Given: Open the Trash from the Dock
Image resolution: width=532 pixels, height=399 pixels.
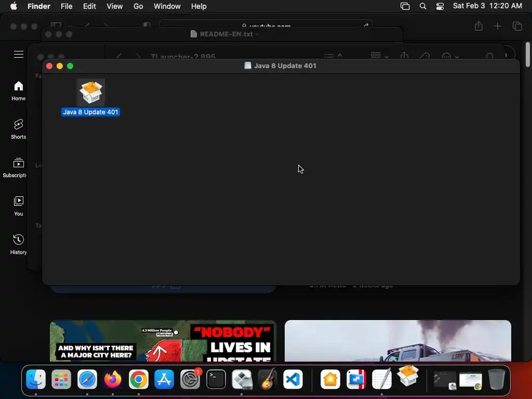Looking at the screenshot, I should [x=496, y=379].
